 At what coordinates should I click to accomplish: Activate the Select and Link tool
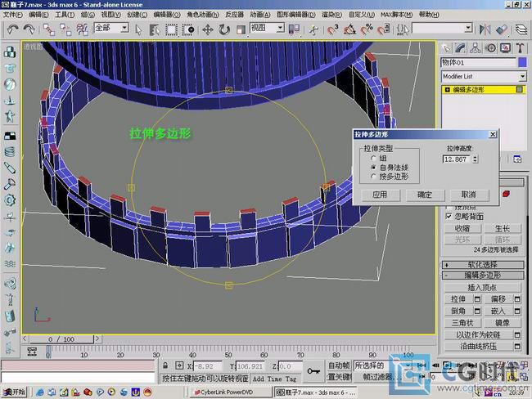49,29
